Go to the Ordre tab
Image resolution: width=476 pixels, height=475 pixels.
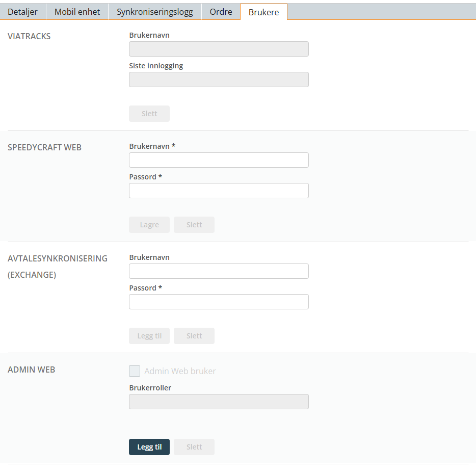(221, 12)
